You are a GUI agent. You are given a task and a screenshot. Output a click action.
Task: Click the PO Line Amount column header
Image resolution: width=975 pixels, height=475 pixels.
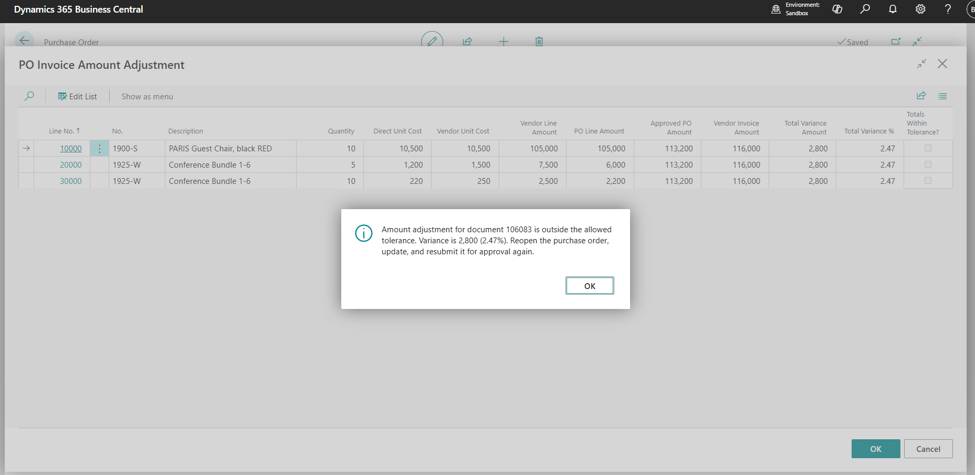(x=599, y=131)
